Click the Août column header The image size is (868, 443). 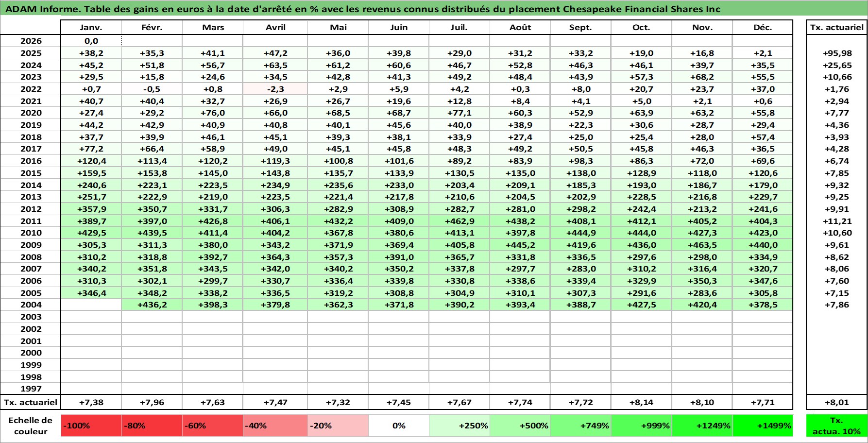tap(520, 27)
